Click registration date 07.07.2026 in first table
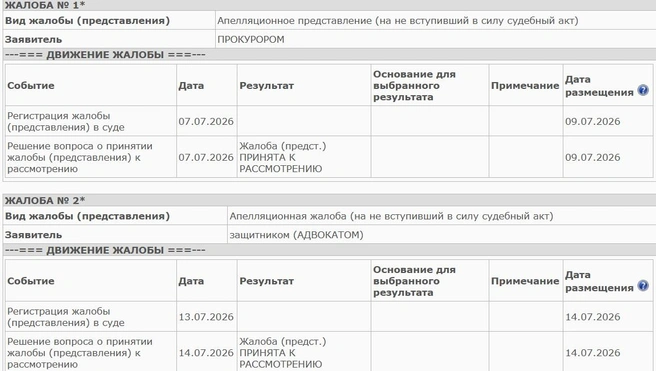This screenshot has height=371, width=656. pyautogui.click(x=206, y=121)
